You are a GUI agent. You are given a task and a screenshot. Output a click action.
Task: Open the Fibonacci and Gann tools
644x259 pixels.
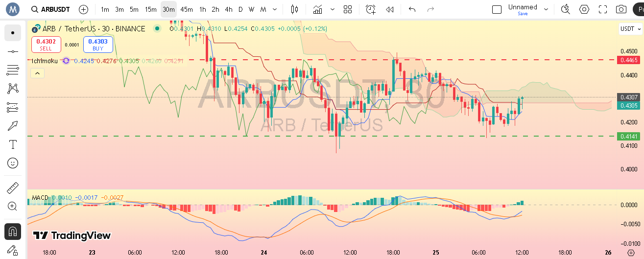(x=13, y=70)
